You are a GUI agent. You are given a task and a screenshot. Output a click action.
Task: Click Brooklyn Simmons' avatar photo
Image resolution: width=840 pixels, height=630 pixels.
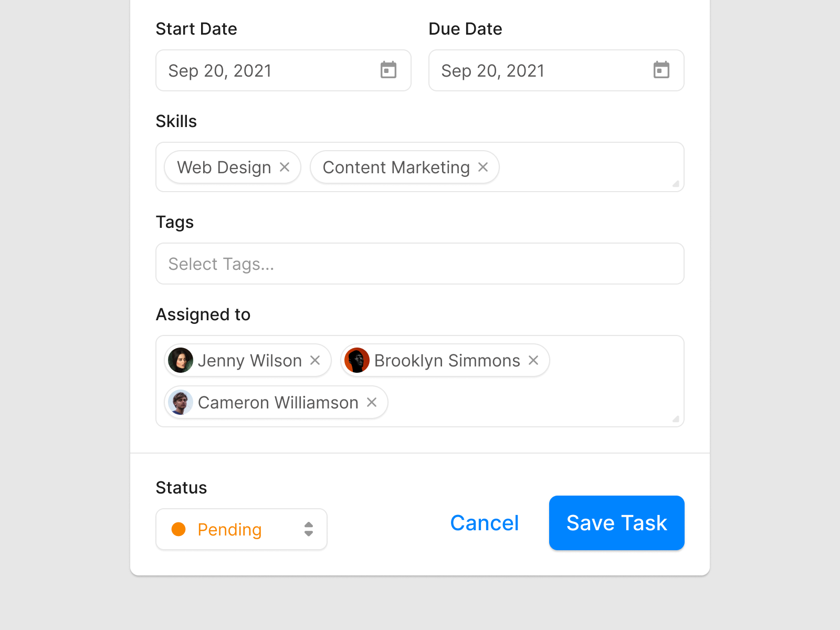pos(357,360)
